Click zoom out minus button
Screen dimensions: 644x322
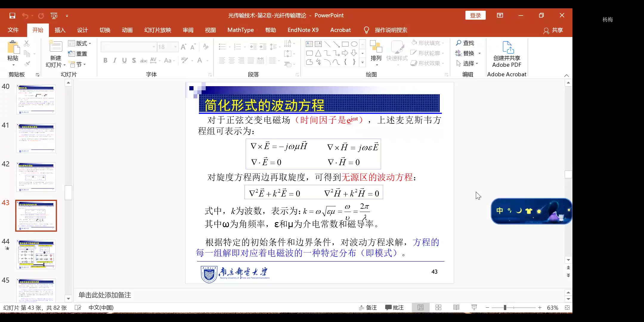click(x=487, y=307)
